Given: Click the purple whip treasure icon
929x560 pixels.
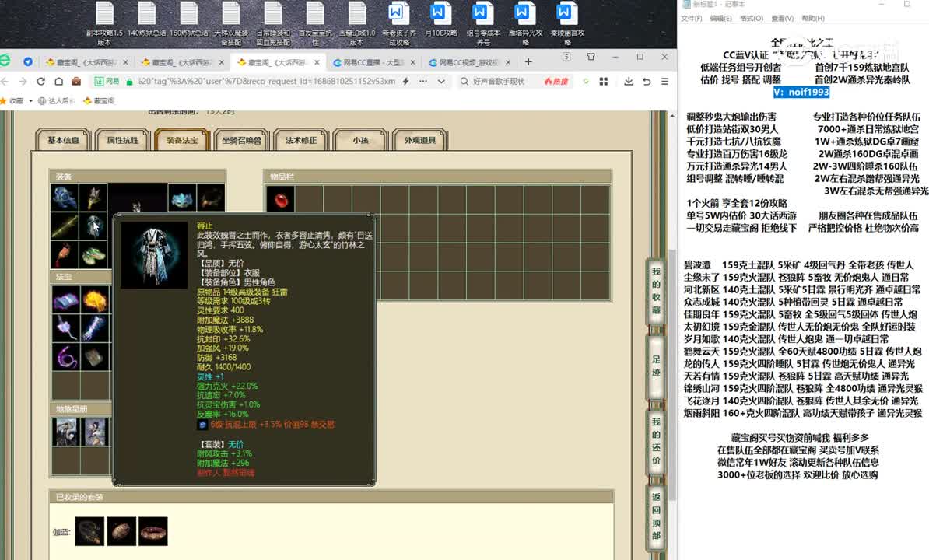Looking at the screenshot, I should coord(65,357).
